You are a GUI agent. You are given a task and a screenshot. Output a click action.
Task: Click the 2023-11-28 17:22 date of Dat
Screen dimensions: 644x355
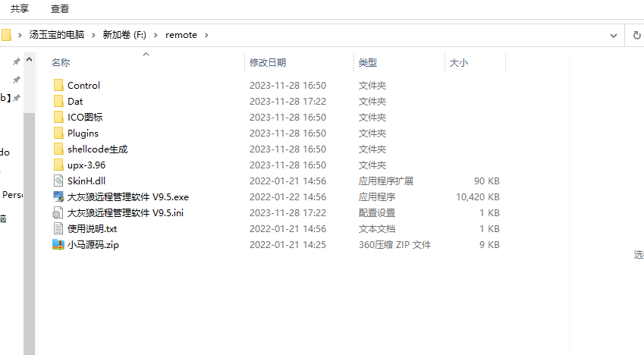click(x=288, y=102)
